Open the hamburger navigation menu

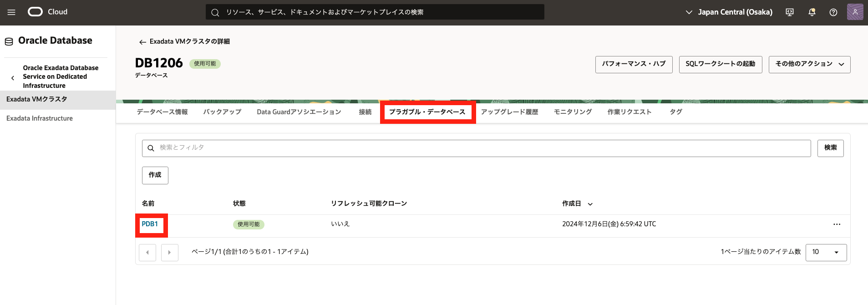click(11, 12)
